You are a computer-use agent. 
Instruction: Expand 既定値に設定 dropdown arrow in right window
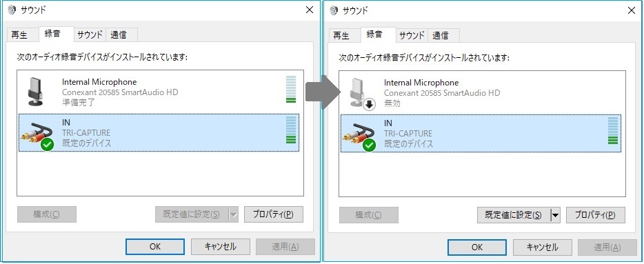click(555, 215)
